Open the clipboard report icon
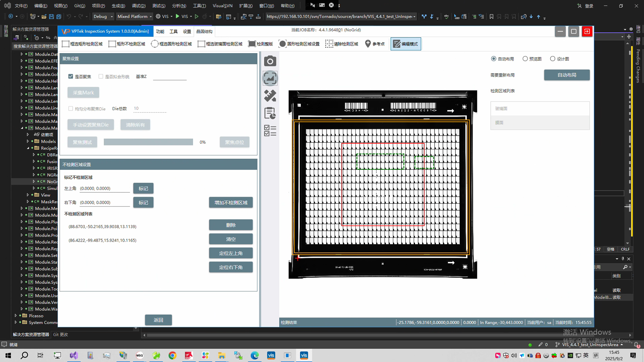This screenshot has width=644, height=362. (270, 113)
